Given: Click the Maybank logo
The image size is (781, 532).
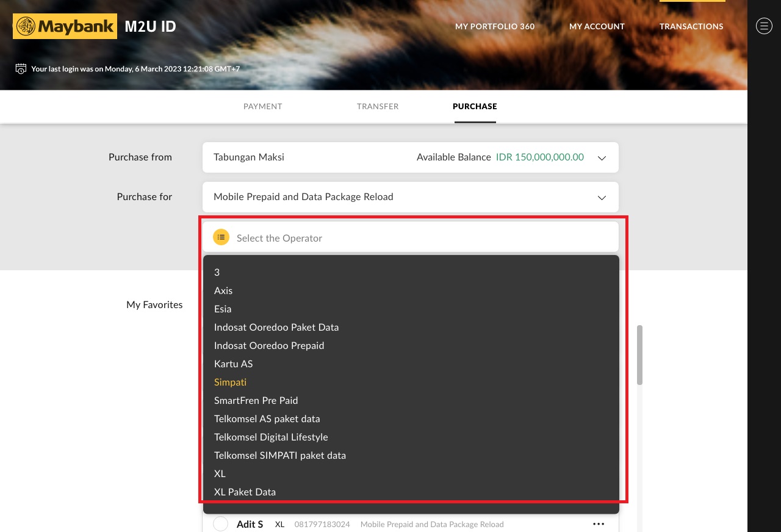Looking at the screenshot, I should [65, 26].
